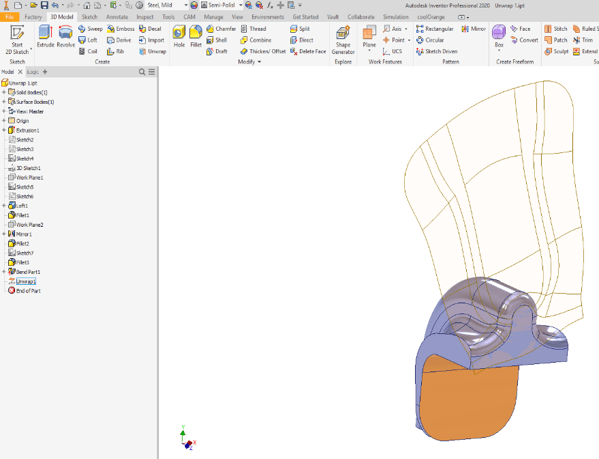Expand the Loft1 feature node
Screen dimensions: 599x459
[4, 206]
